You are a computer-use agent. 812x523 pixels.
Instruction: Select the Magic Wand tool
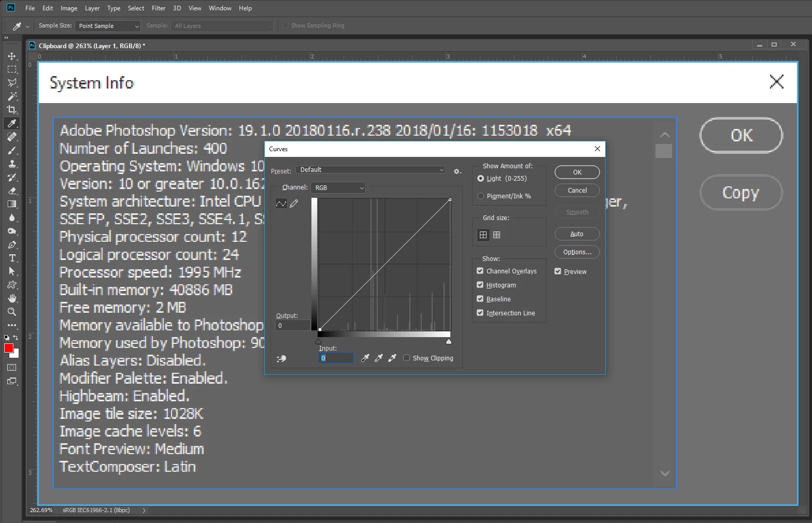(12, 96)
